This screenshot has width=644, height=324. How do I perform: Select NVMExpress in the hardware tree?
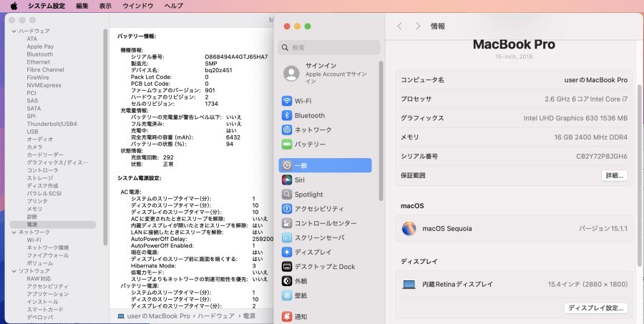point(44,85)
